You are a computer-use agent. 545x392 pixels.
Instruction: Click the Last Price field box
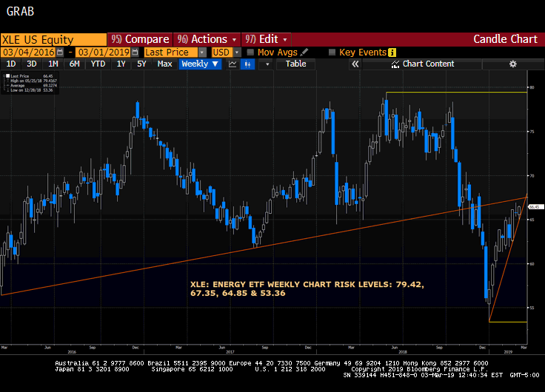(171, 53)
